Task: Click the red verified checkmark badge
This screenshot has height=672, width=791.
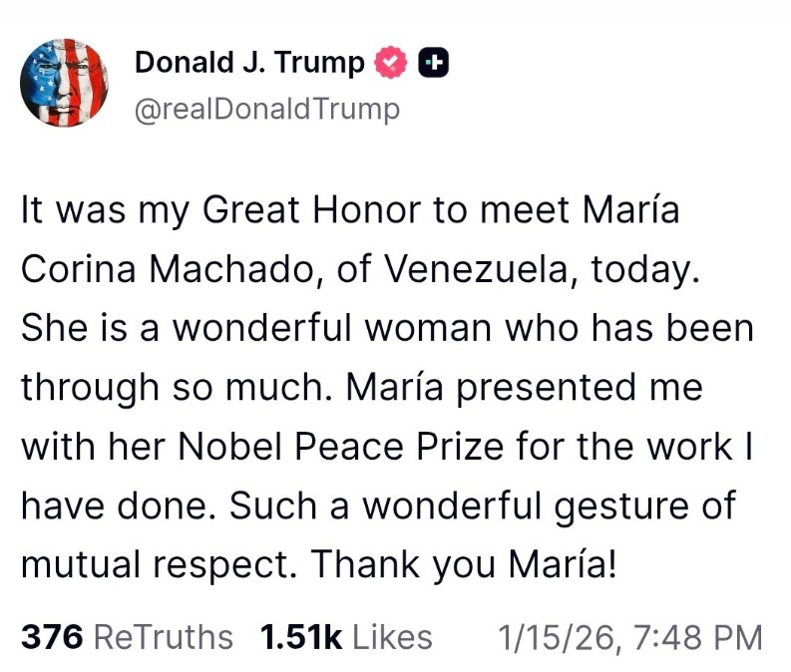Action: pyautogui.click(x=390, y=63)
